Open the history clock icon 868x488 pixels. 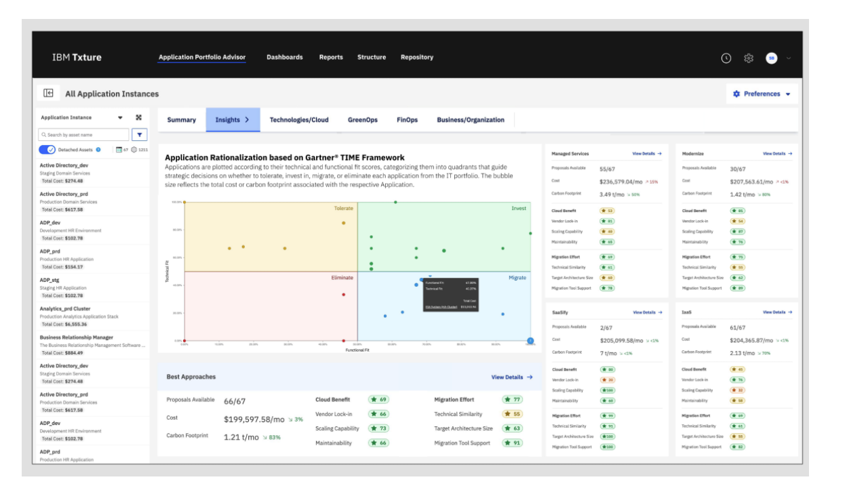(726, 58)
